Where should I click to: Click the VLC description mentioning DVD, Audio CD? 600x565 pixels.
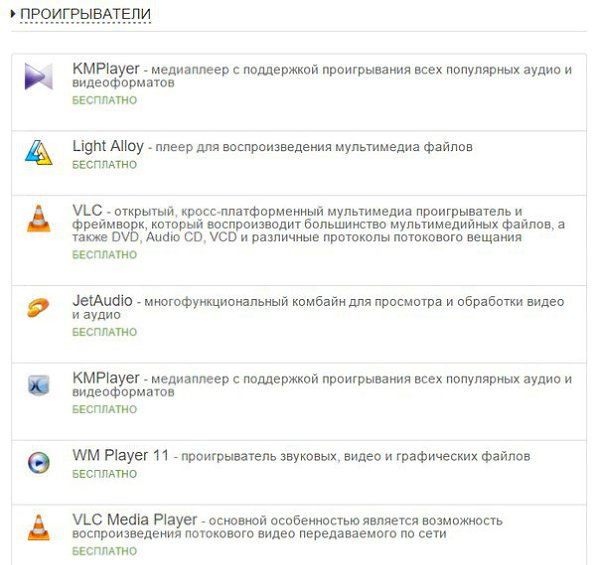tap(318, 224)
